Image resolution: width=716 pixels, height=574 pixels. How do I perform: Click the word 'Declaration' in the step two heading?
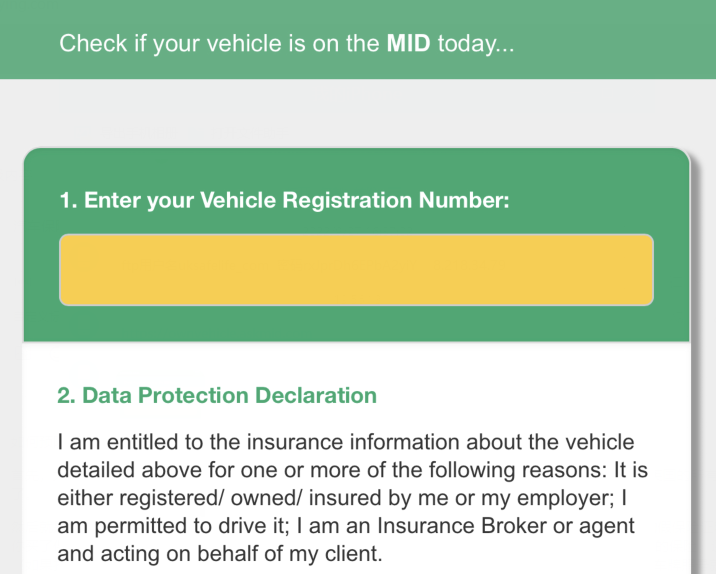(316, 395)
